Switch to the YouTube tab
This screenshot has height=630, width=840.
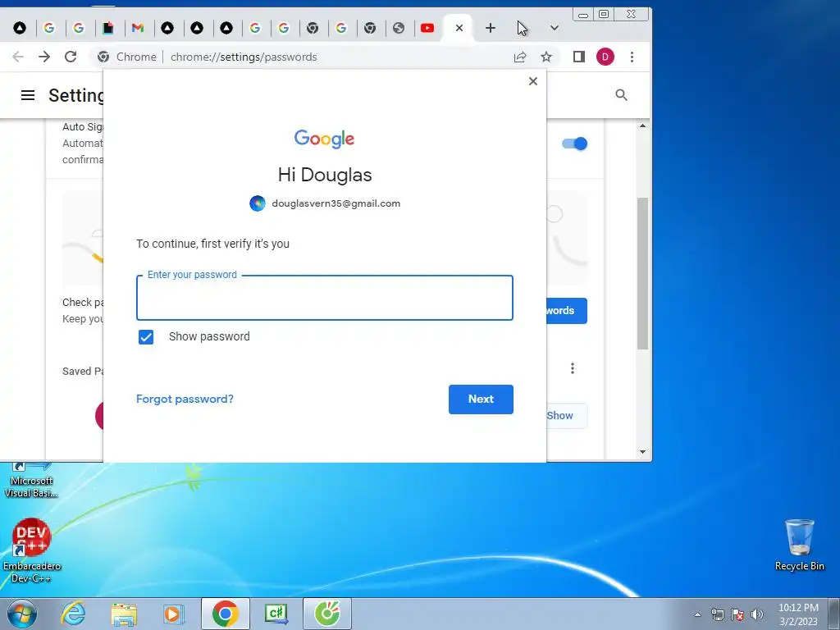coord(427,28)
